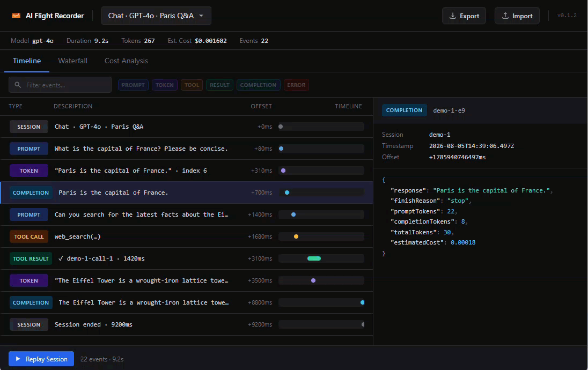
Task: Click the Tokens 267 value
Action: tap(149, 41)
